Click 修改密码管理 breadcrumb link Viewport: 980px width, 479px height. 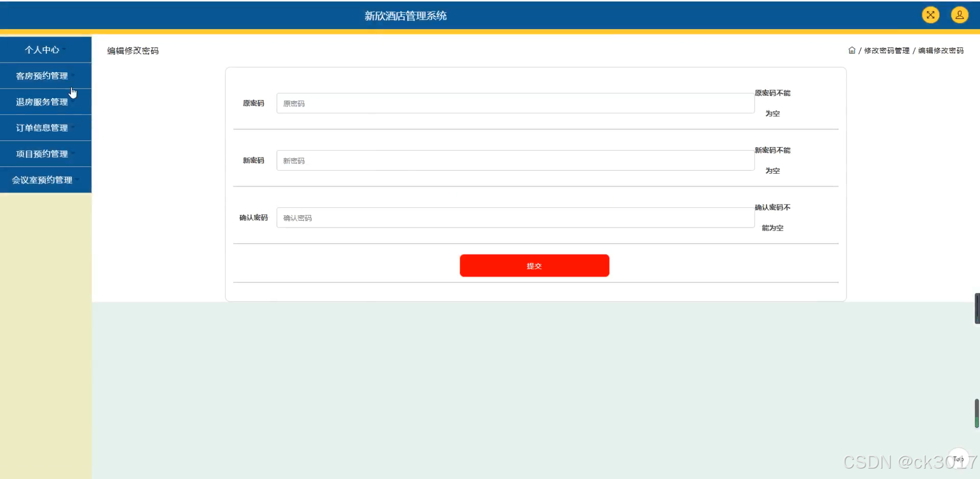click(x=887, y=51)
